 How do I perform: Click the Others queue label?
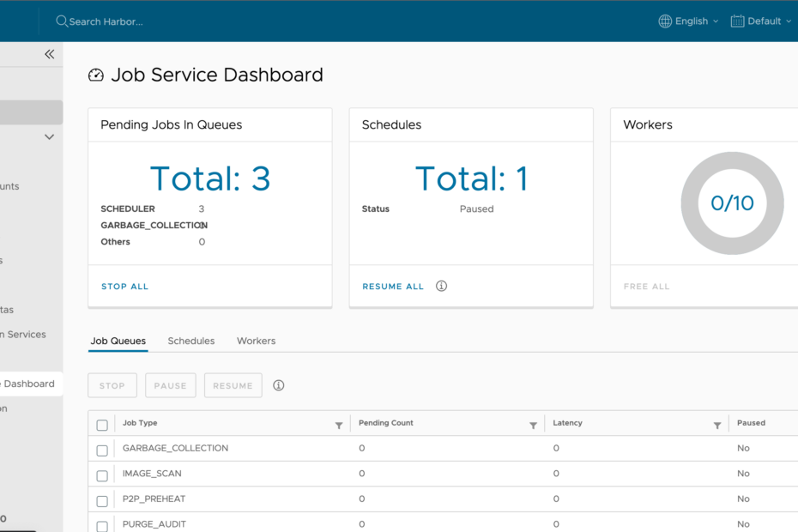[x=116, y=242]
